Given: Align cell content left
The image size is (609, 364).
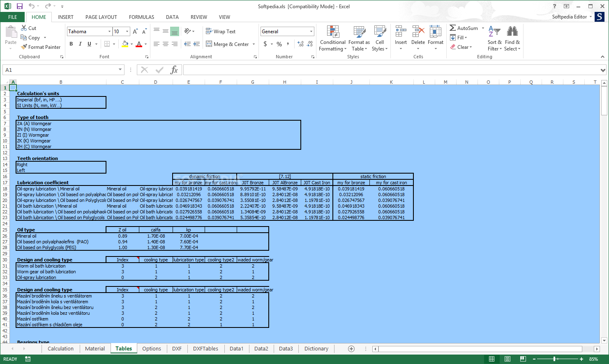Looking at the screenshot, I should (x=157, y=43).
